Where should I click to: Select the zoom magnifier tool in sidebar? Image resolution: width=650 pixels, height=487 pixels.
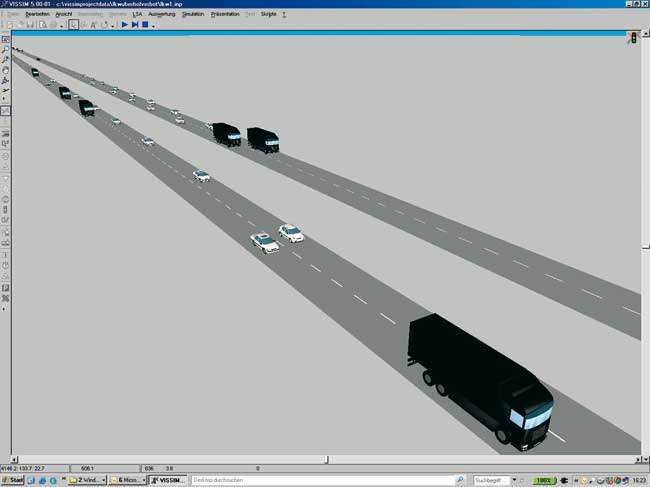tap(5, 50)
